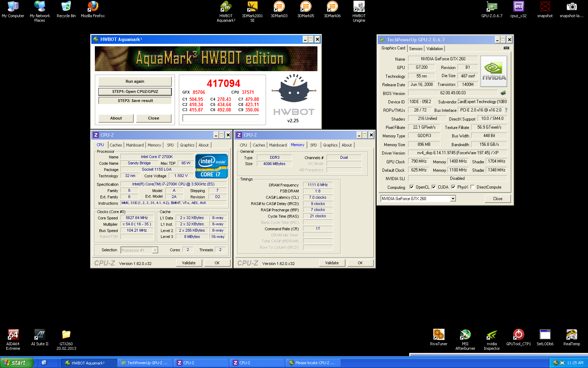Viewport: 588px width, 368px height.
Task: Open Caches tab in left CPU-Z
Action: point(116,145)
